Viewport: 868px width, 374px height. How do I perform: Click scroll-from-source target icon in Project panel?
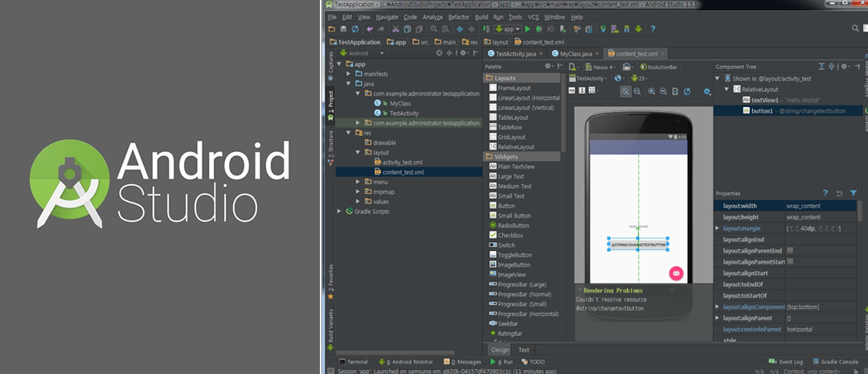tap(439, 53)
